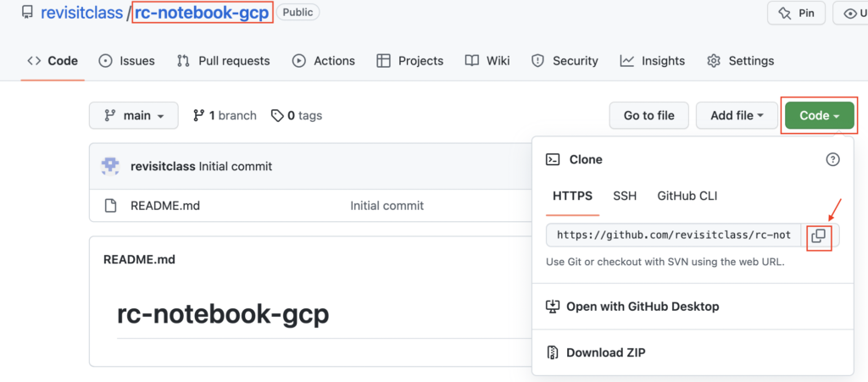
Task: Open the Insights tab
Action: click(x=652, y=61)
